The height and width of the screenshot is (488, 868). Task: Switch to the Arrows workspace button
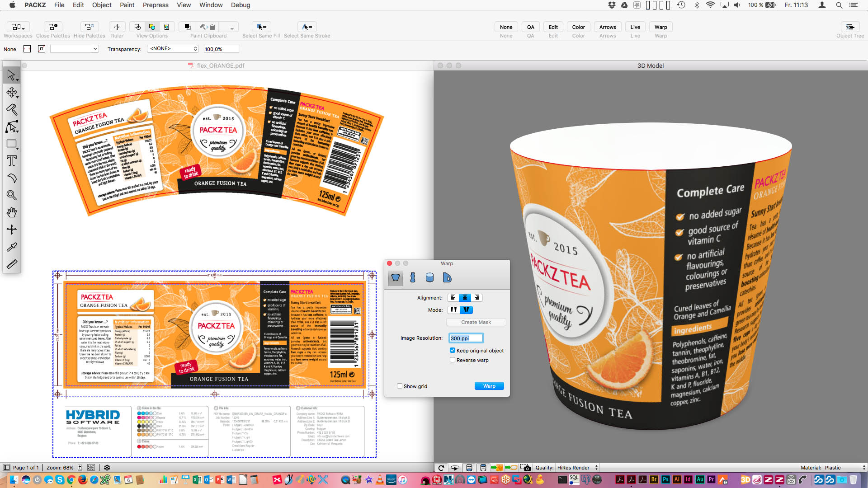point(608,27)
